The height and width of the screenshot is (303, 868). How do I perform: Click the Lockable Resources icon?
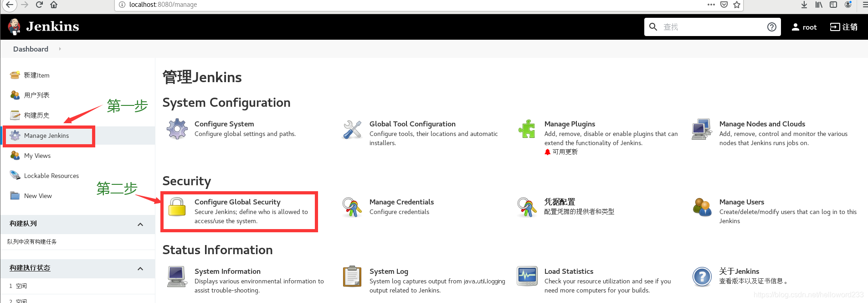point(15,175)
